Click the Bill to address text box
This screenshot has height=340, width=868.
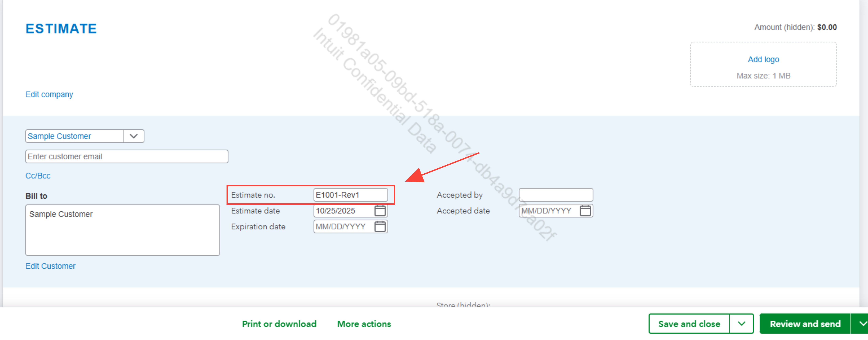coord(122,230)
